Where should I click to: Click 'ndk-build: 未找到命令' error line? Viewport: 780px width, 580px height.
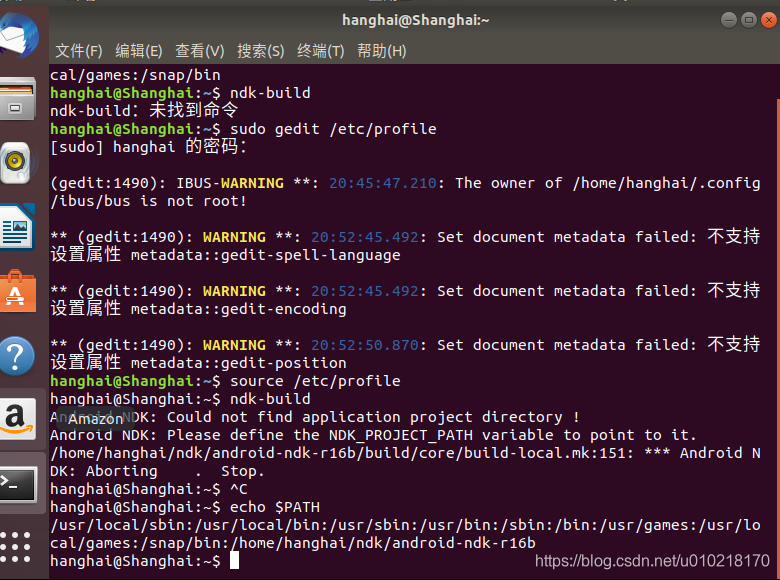coord(144,110)
